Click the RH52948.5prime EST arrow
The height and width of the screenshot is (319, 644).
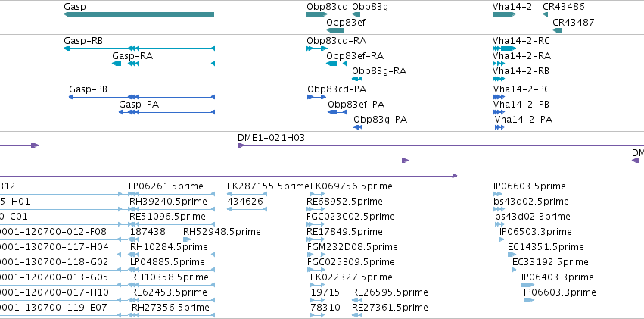point(187,239)
